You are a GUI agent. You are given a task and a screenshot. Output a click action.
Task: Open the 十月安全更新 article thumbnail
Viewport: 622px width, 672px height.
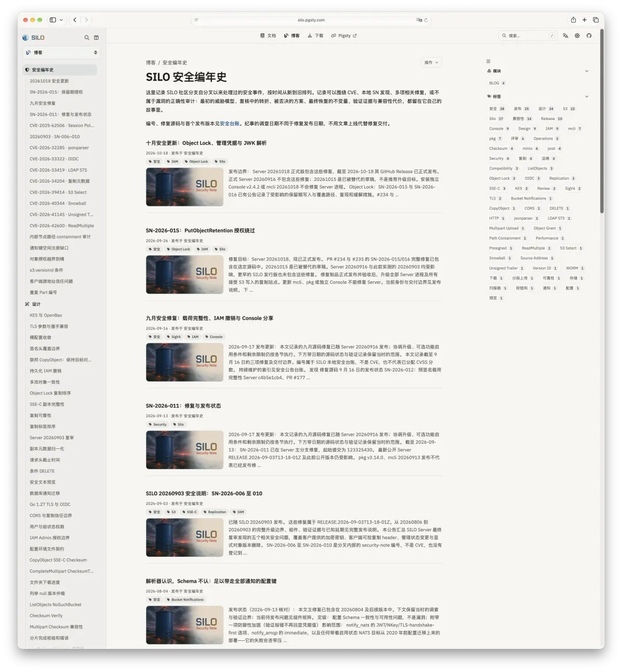point(185,187)
